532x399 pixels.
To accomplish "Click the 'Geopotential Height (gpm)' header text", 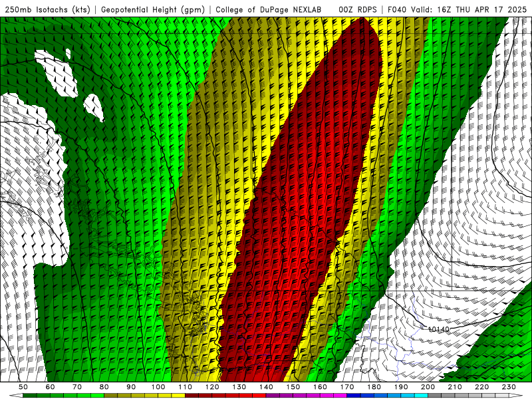I will click(x=152, y=9).
